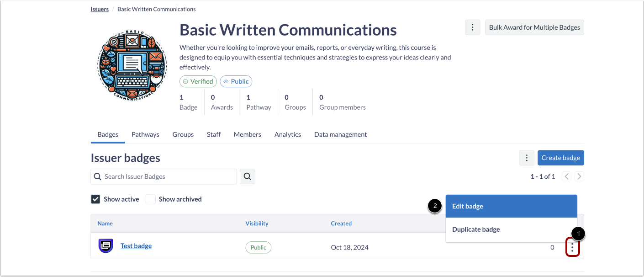Click the Public tag under the description
Screen dimensions: 644x277
coord(236,81)
